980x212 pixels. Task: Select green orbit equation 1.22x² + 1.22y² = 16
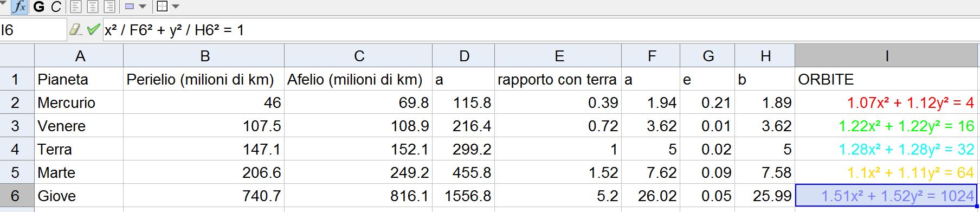(x=886, y=126)
